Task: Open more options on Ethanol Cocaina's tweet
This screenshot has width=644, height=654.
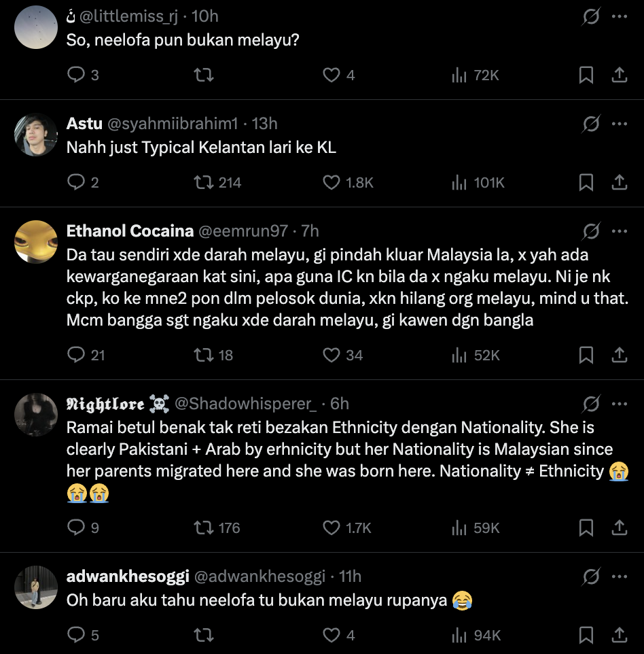Action: pos(619,231)
